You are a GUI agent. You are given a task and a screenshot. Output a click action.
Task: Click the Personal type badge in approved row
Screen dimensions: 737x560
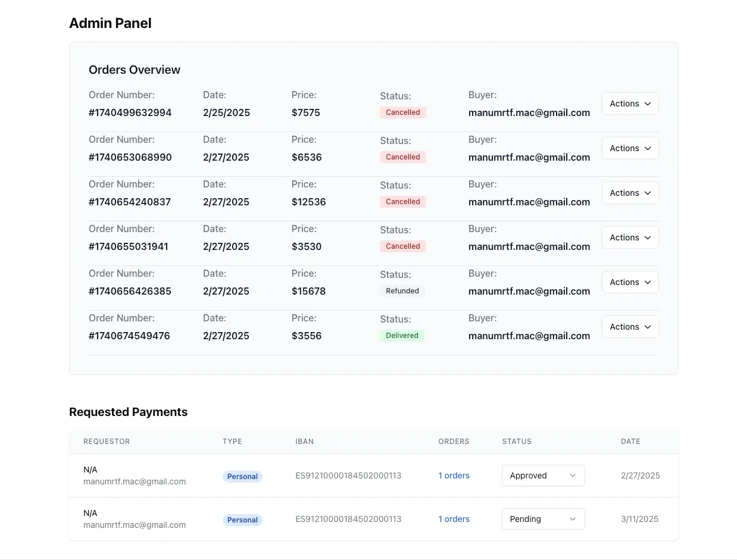click(242, 477)
